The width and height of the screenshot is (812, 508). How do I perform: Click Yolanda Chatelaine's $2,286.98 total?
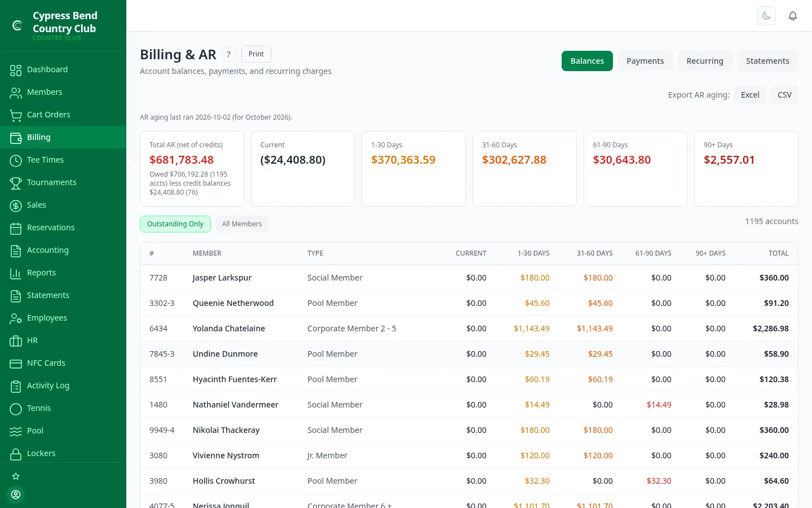coord(771,329)
